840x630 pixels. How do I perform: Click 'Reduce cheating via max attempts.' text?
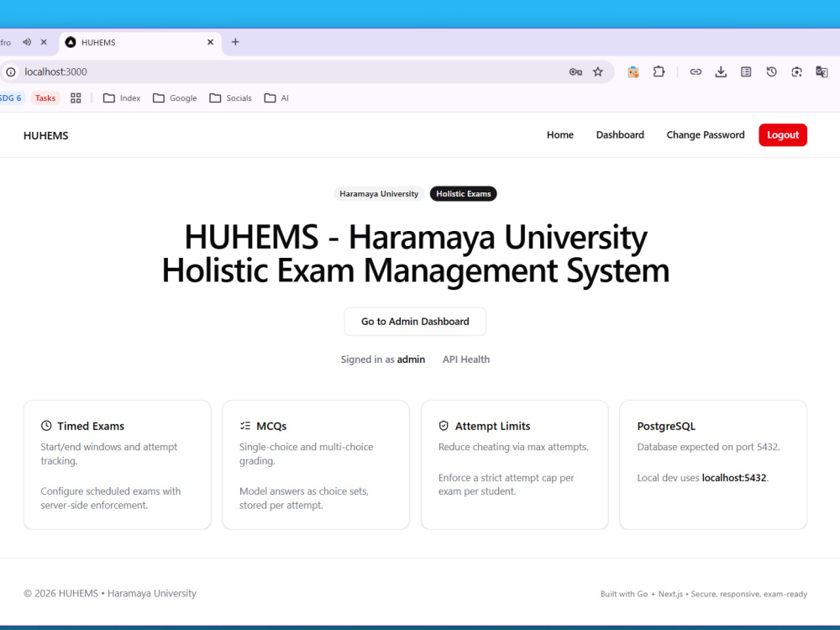(x=513, y=447)
